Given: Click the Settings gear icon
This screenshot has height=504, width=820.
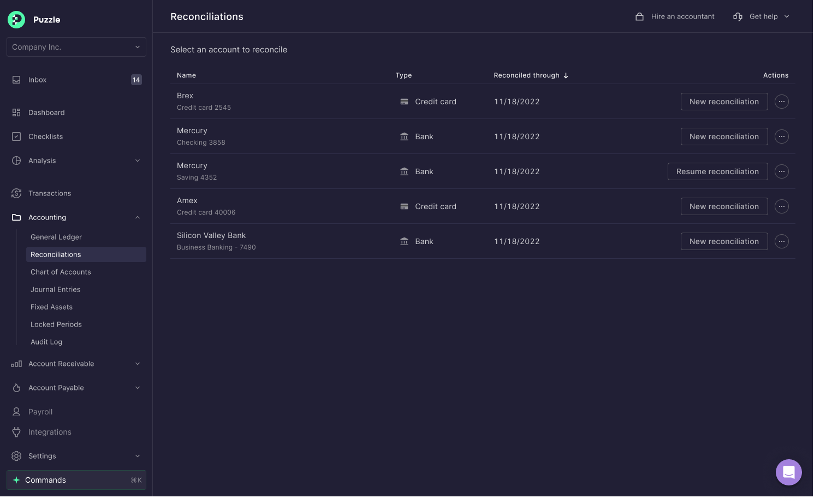Looking at the screenshot, I should click(16, 456).
